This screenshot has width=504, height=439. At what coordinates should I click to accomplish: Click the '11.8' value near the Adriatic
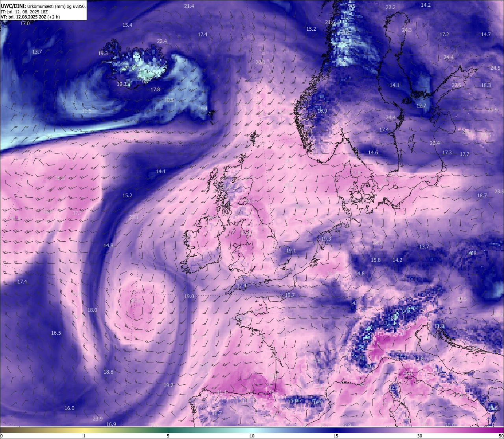click(439, 326)
